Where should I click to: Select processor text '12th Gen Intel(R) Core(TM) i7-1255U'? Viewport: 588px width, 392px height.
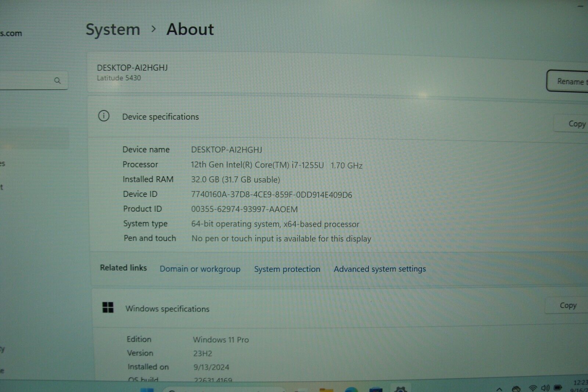257,165
